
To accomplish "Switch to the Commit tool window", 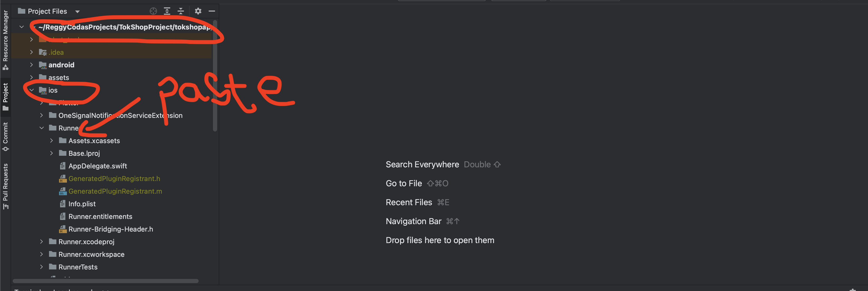I will [x=5, y=136].
